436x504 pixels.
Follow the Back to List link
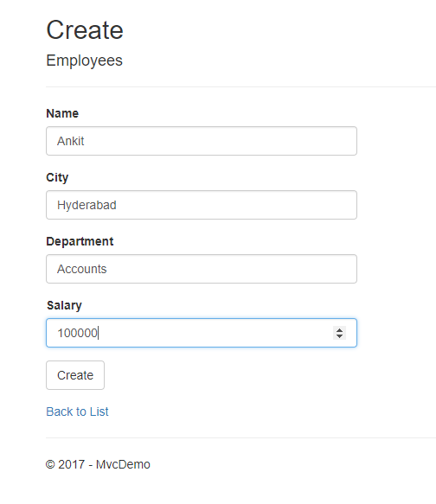point(77,411)
